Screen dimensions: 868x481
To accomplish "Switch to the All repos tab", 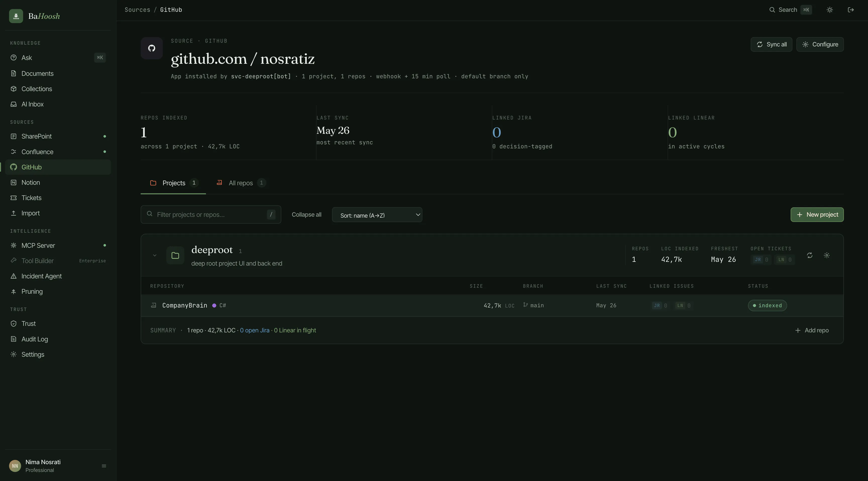I will point(241,183).
